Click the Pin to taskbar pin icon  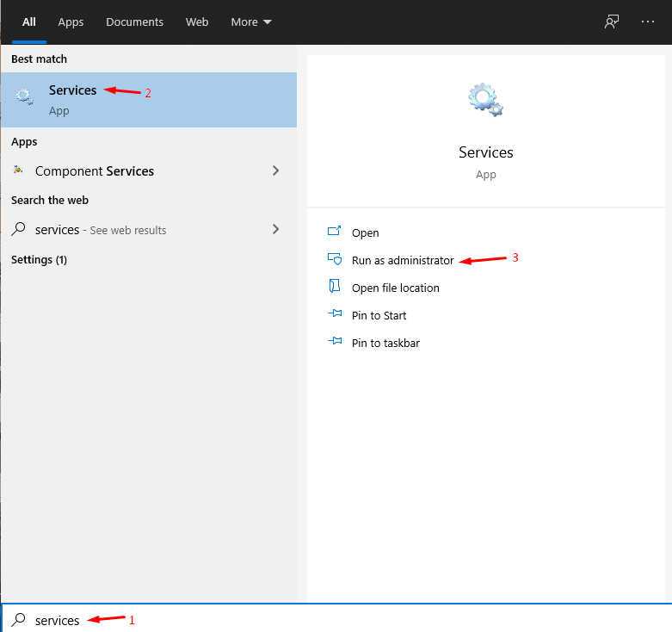(x=335, y=343)
